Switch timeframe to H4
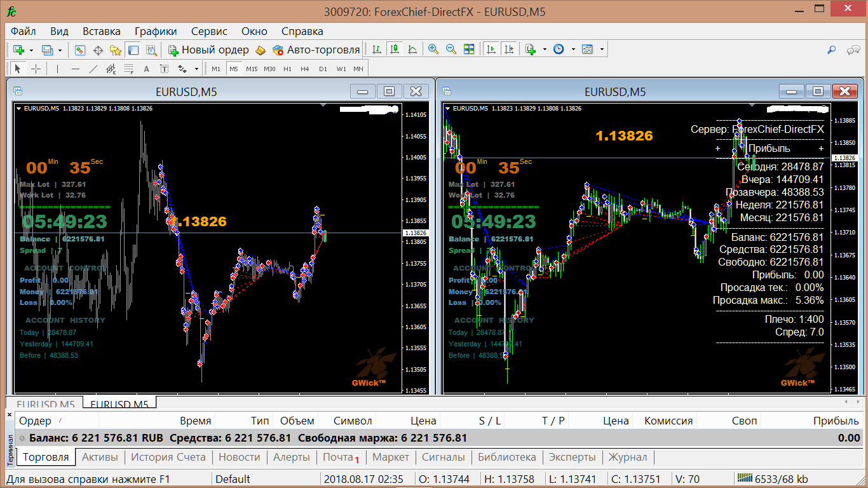The width and height of the screenshot is (868, 488). click(305, 69)
